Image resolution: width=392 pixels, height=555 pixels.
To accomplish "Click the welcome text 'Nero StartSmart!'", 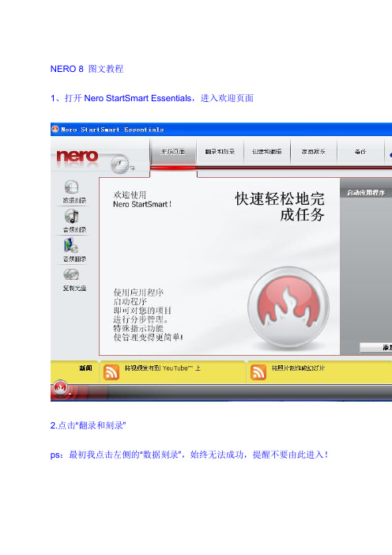I will point(142,204).
